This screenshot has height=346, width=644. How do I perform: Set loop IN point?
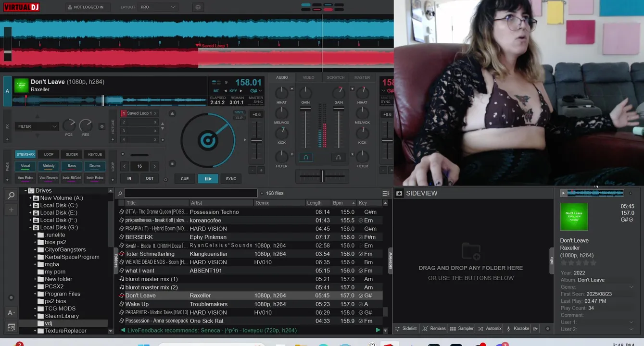point(129,178)
